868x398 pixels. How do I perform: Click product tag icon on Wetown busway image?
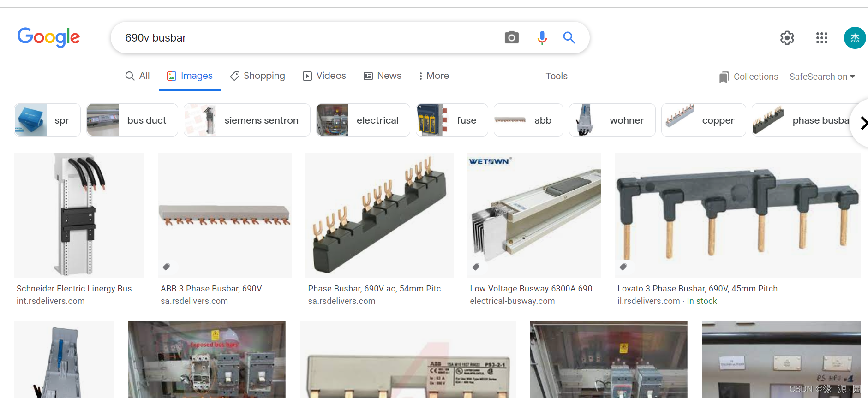pos(476,267)
